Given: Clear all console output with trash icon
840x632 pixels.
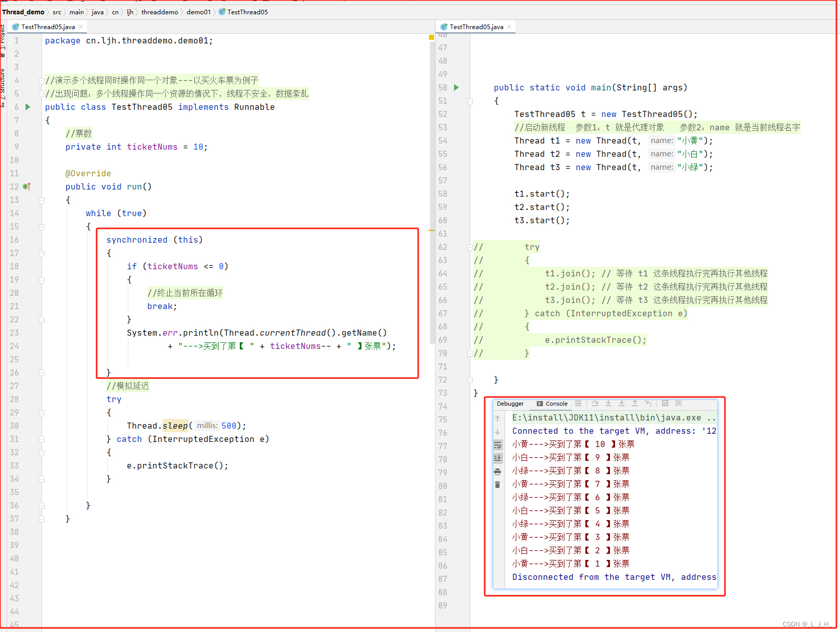Looking at the screenshot, I should [x=497, y=485].
